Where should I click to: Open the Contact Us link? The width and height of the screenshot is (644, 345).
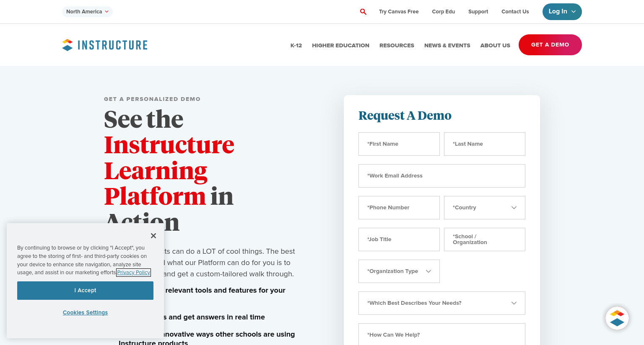point(515,12)
